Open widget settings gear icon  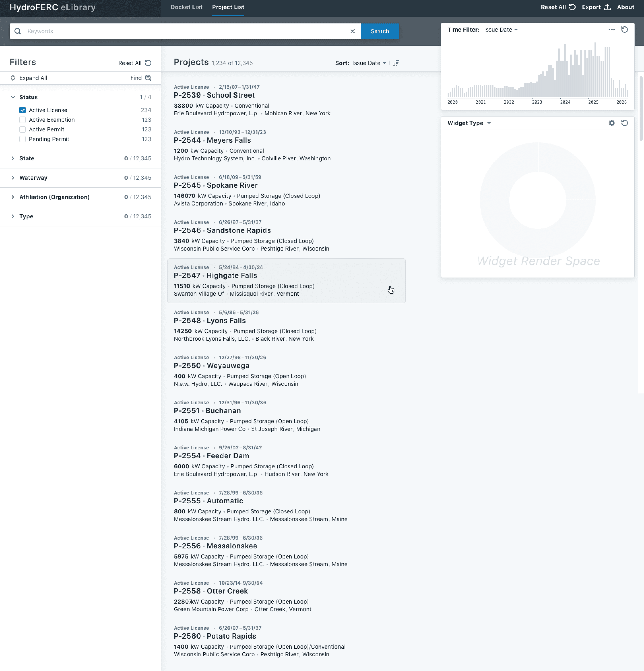(x=611, y=123)
